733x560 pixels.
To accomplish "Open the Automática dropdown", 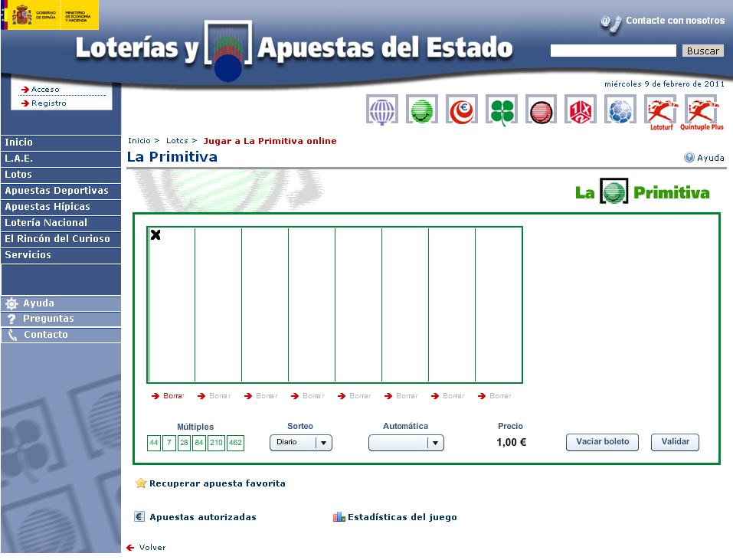I will (x=406, y=443).
